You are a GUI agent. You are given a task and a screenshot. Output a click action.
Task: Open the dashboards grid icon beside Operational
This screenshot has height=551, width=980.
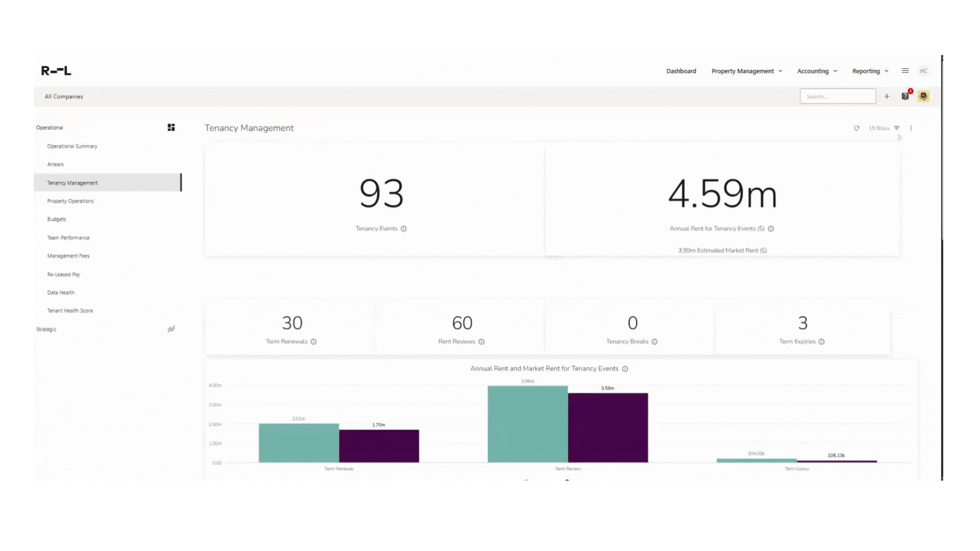click(x=171, y=127)
